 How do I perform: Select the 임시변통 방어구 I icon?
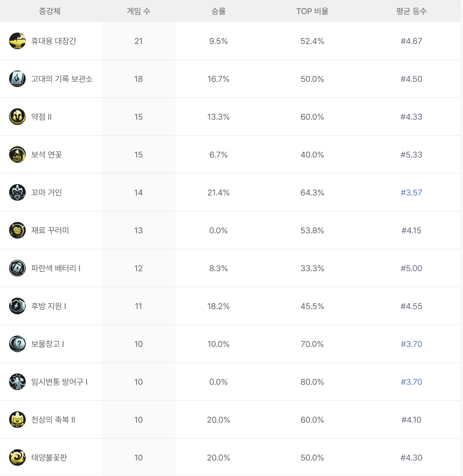17,382
